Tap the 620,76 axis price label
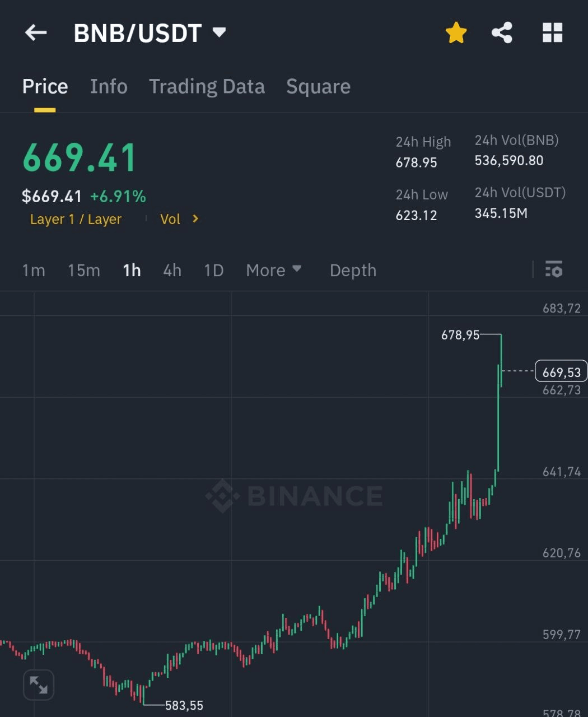 [562, 553]
